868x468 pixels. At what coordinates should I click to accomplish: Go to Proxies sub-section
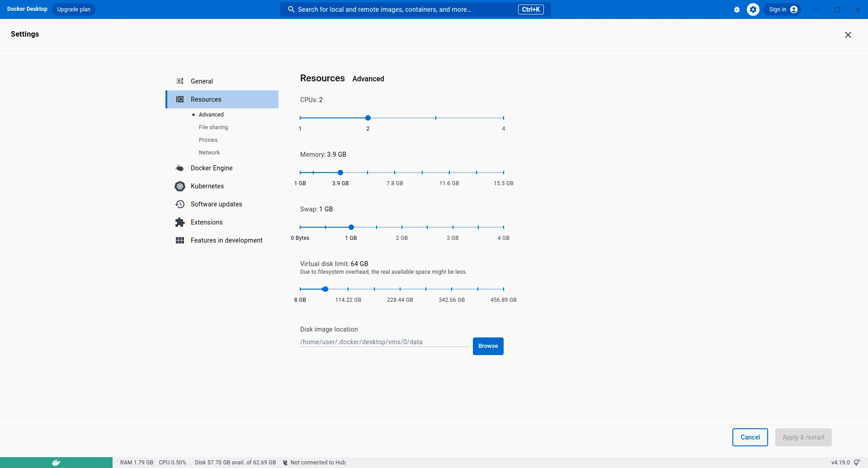pos(208,140)
